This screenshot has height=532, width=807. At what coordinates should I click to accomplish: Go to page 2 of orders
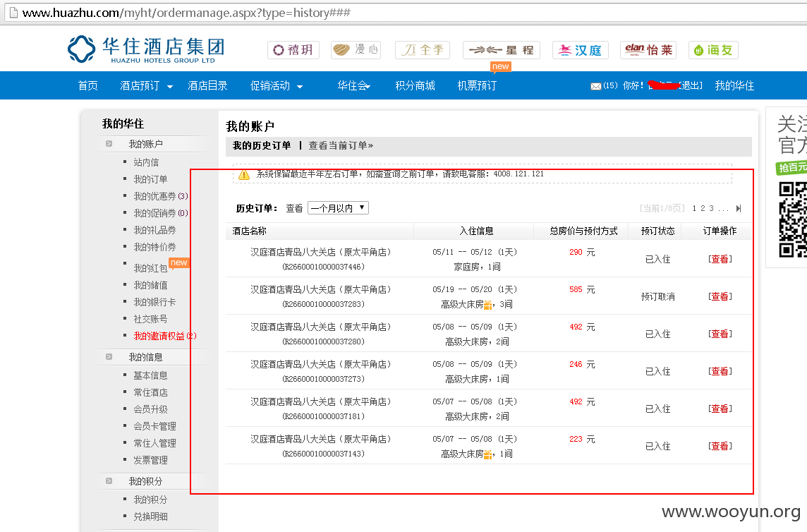703,209
